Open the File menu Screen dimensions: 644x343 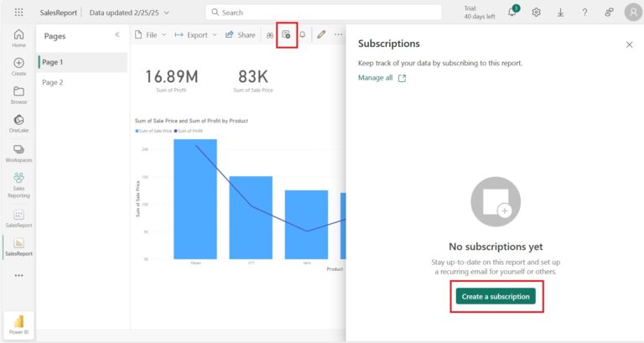tap(150, 35)
